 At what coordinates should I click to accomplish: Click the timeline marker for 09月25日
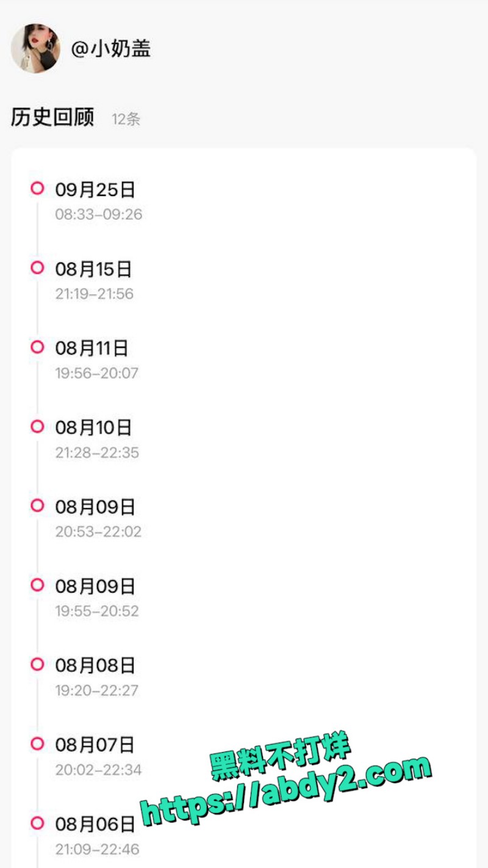click(38, 188)
